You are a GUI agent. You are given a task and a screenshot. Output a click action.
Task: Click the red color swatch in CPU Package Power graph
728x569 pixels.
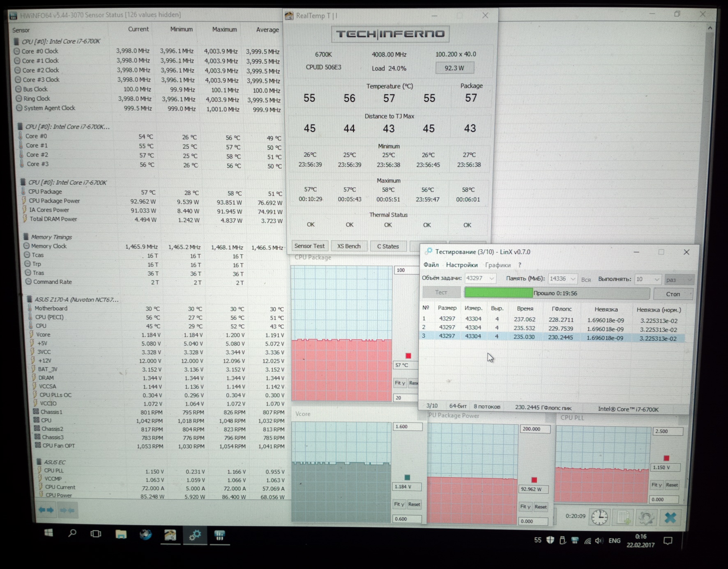pyautogui.click(x=534, y=480)
